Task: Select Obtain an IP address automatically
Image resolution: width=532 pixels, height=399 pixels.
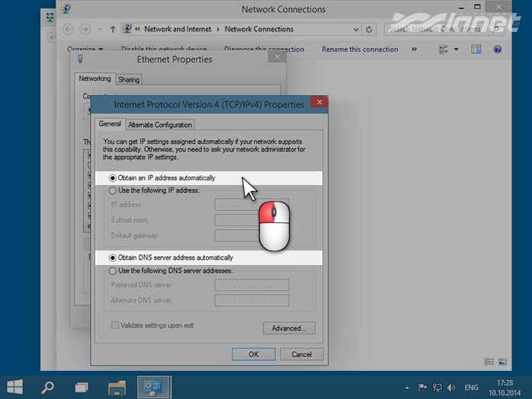Action: tap(114, 177)
